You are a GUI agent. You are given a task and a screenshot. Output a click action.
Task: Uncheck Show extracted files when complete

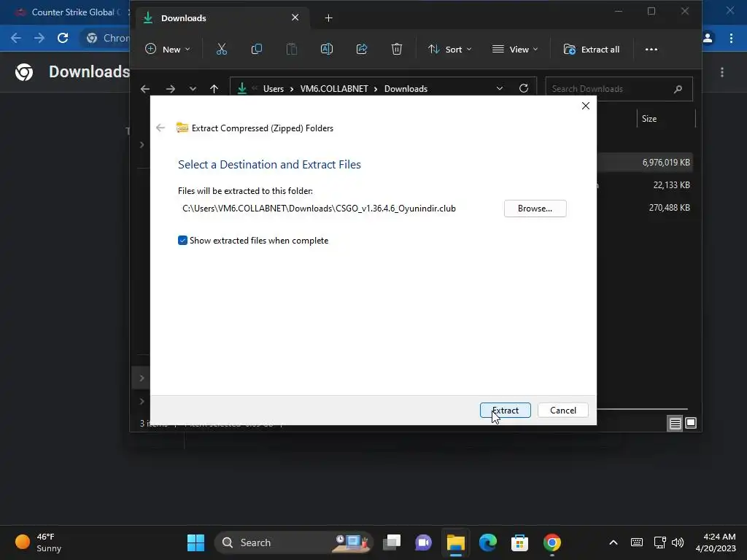click(x=182, y=241)
